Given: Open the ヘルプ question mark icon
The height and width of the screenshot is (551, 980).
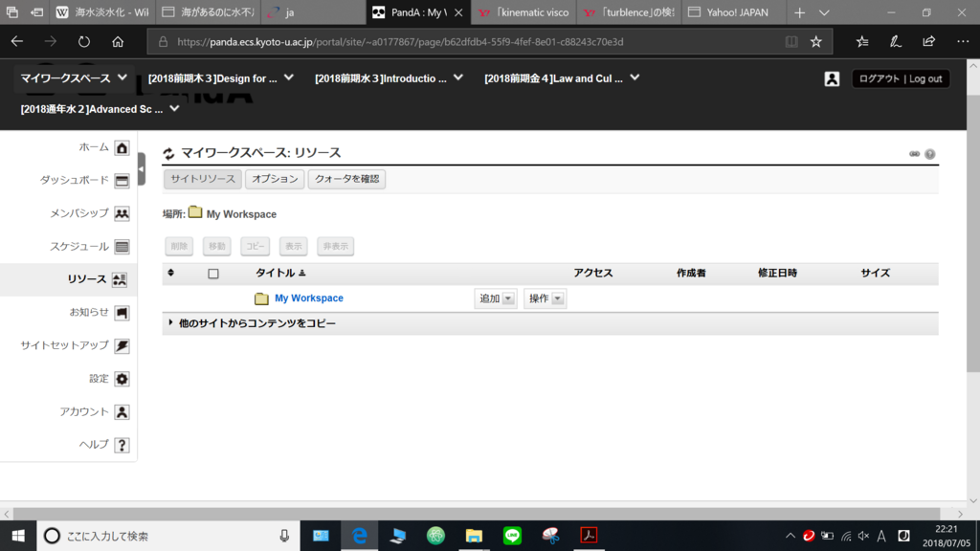Looking at the screenshot, I should [122, 444].
